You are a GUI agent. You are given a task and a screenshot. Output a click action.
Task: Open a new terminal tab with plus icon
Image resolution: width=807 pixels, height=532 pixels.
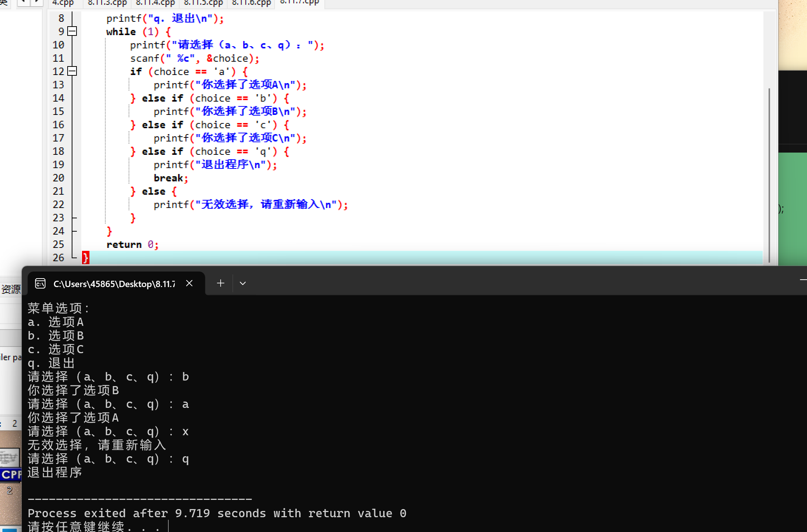pyautogui.click(x=221, y=283)
